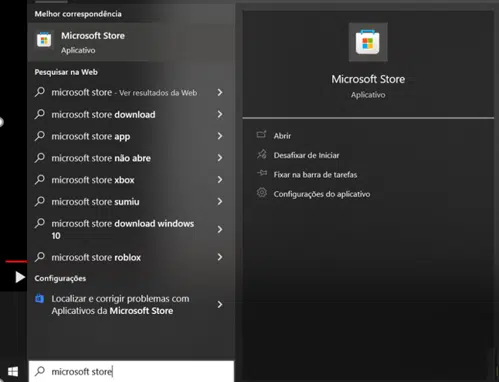Expand 'Localizar e corrigir problemas' chevron

click(x=220, y=304)
